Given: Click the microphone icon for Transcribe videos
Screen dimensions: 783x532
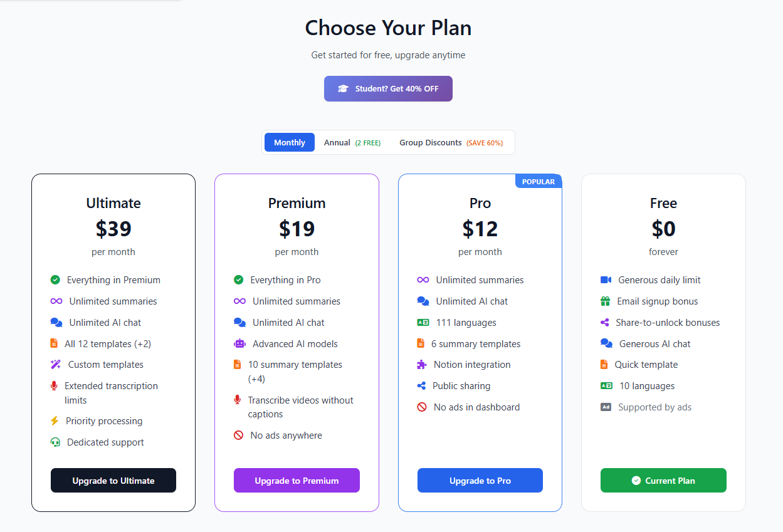Looking at the screenshot, I should [x=238, y=400].
